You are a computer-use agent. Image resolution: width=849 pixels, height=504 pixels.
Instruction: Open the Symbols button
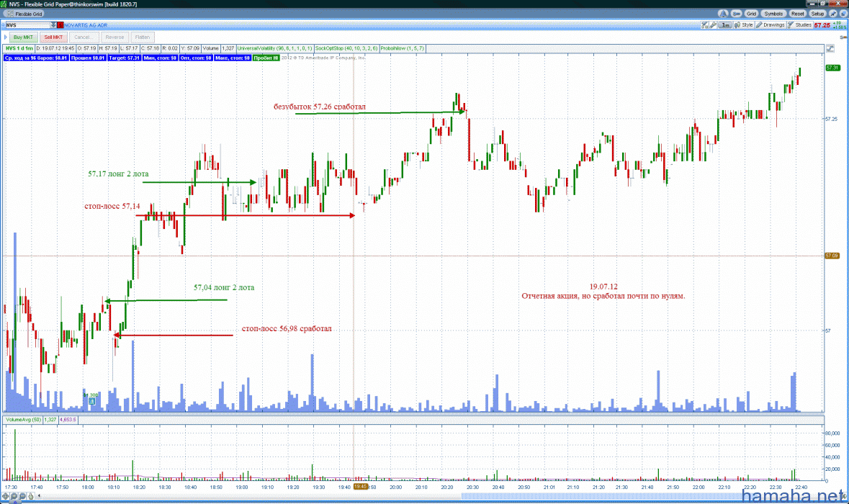coord(773,14)
